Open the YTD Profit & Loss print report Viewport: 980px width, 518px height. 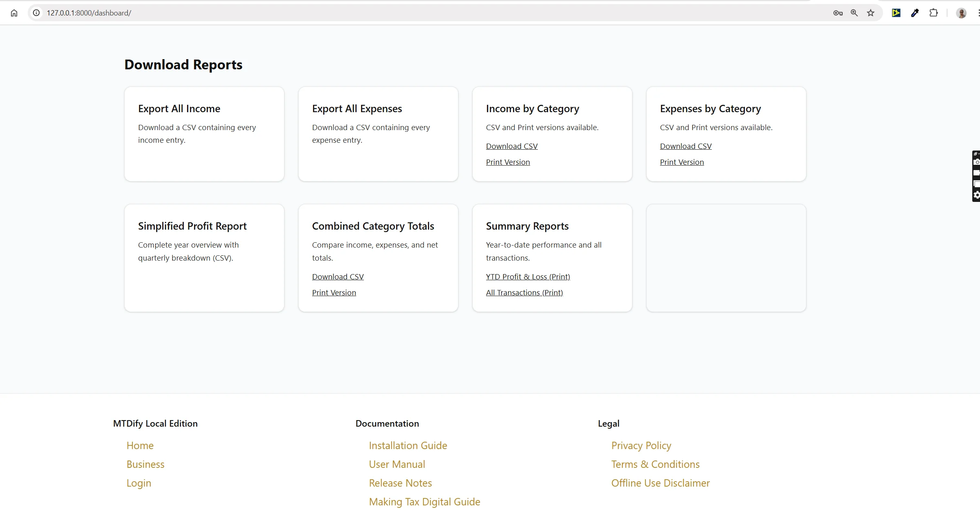[x=528, y=276]
